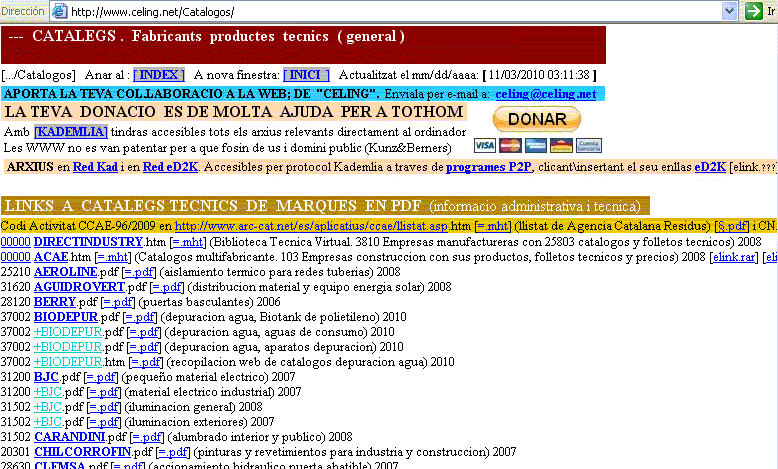Click code 25210 in the AEROLINE row
Screen dimensions: 778x469
(15, 272)
